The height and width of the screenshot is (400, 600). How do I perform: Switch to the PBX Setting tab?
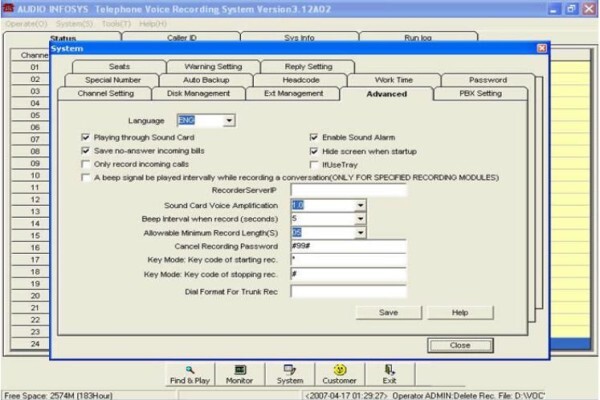[x=481, y=93]
